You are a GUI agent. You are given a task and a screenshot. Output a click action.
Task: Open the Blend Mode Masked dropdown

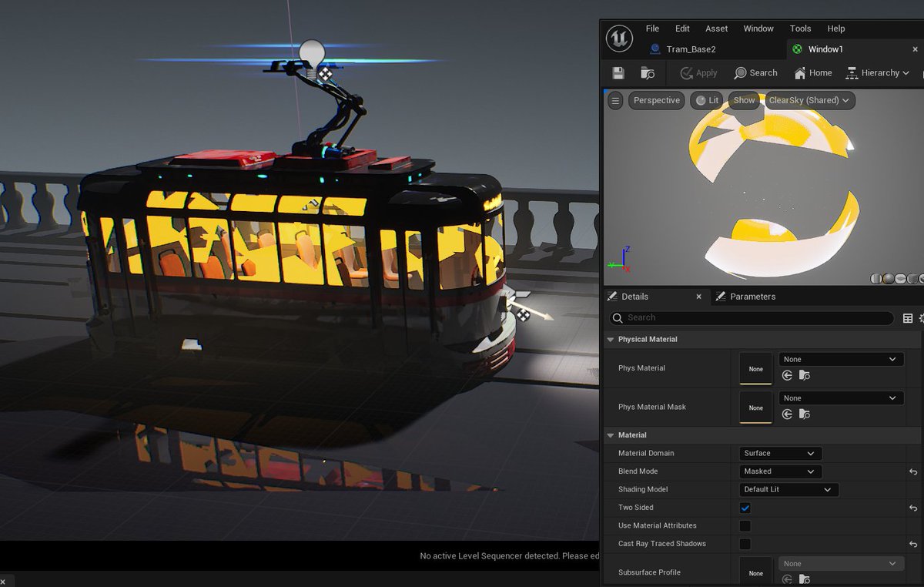coord(779,471)
